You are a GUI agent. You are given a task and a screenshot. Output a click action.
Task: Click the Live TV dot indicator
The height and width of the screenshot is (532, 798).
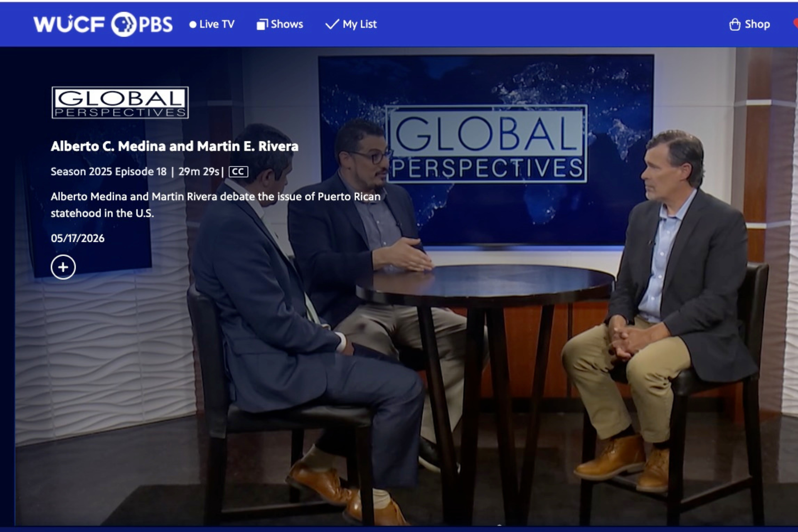pos(193,25)
